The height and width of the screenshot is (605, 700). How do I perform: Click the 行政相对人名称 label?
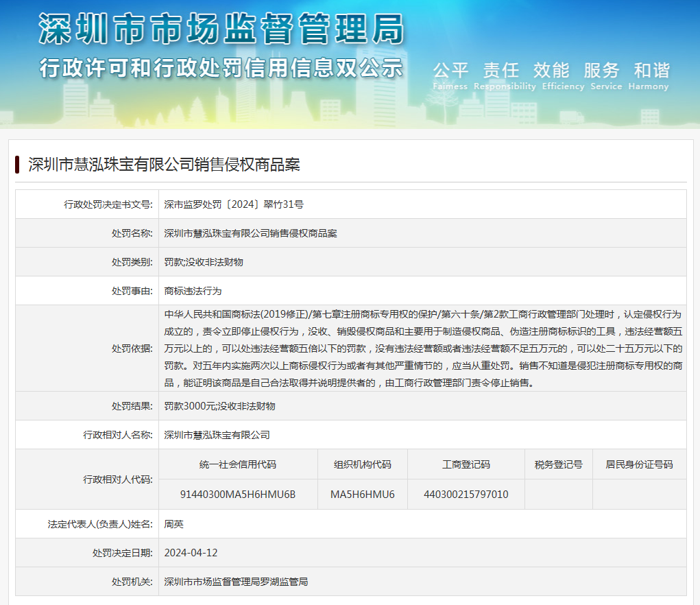pos(118,435)
